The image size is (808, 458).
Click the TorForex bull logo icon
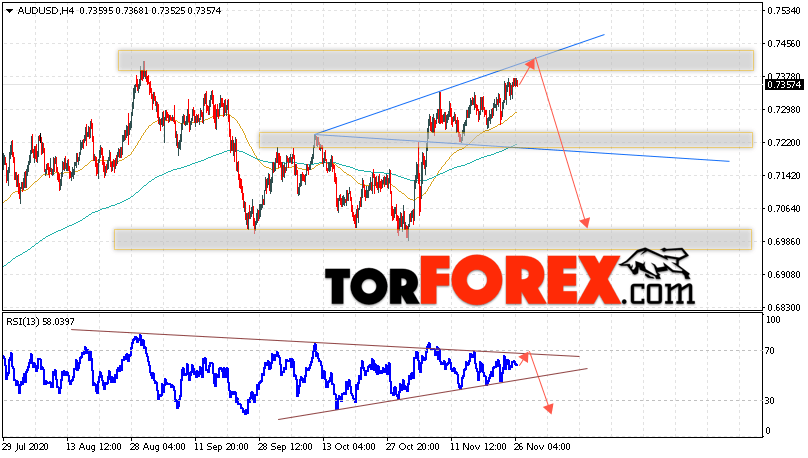tap(654, 263)
